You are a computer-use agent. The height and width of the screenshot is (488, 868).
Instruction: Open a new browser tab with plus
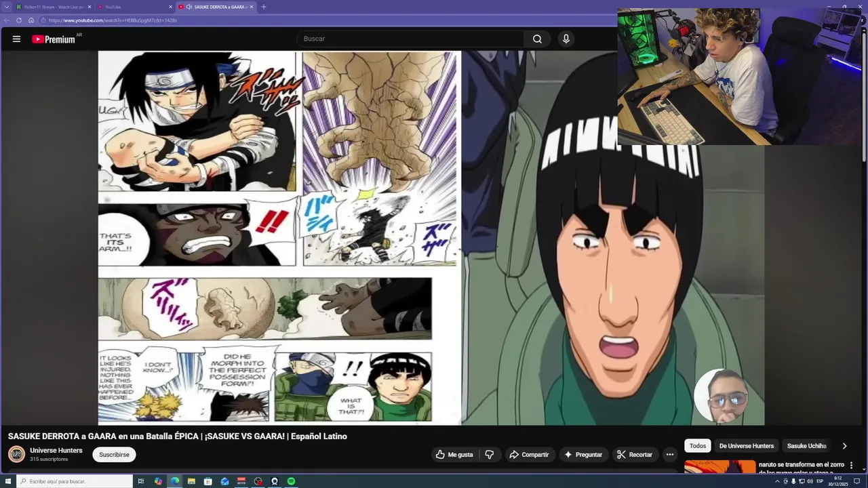coord(264,7)
